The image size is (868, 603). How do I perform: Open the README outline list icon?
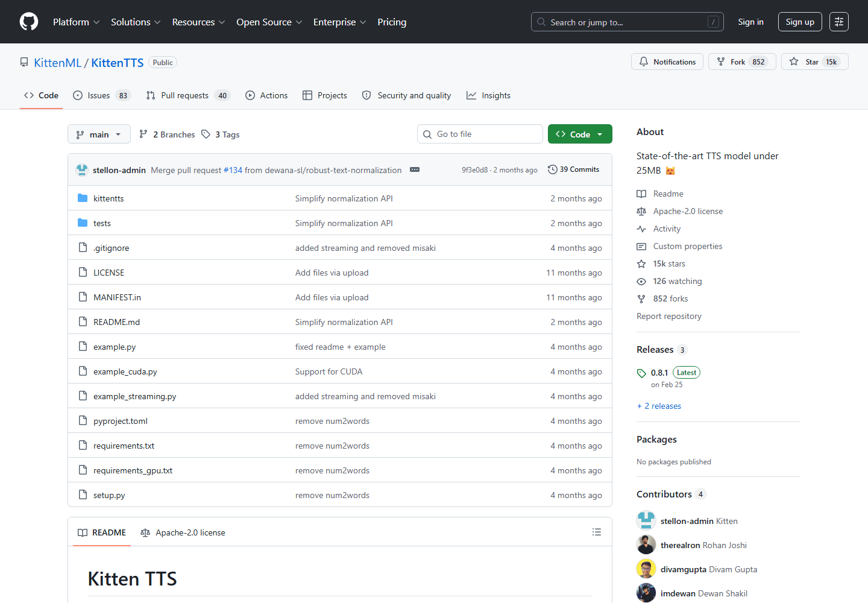pos(597,532)
